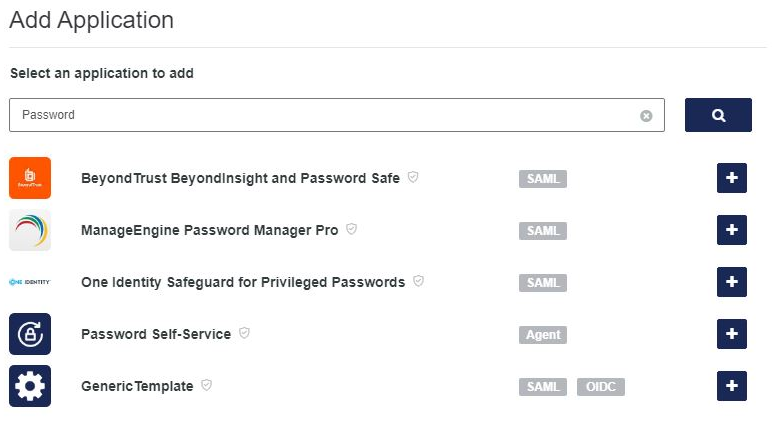Click the Generic Template gear icon

click(x=30, y=386)
